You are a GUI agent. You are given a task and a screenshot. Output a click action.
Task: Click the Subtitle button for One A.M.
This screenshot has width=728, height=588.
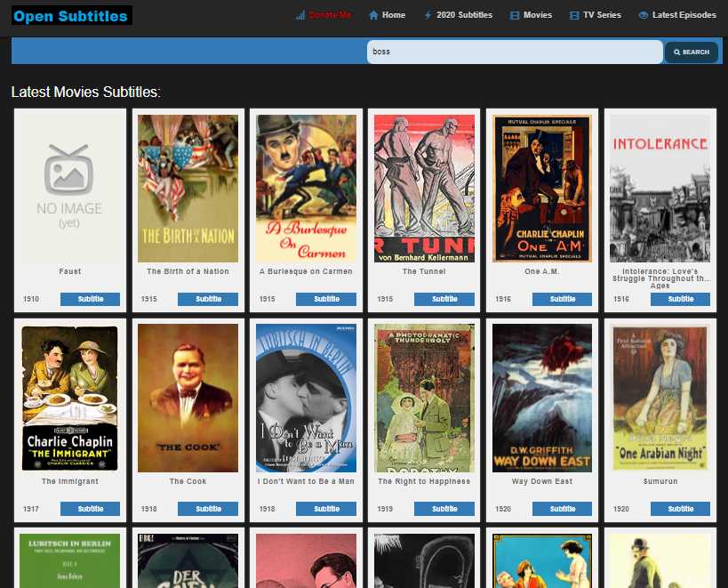(x=563, y=299)
